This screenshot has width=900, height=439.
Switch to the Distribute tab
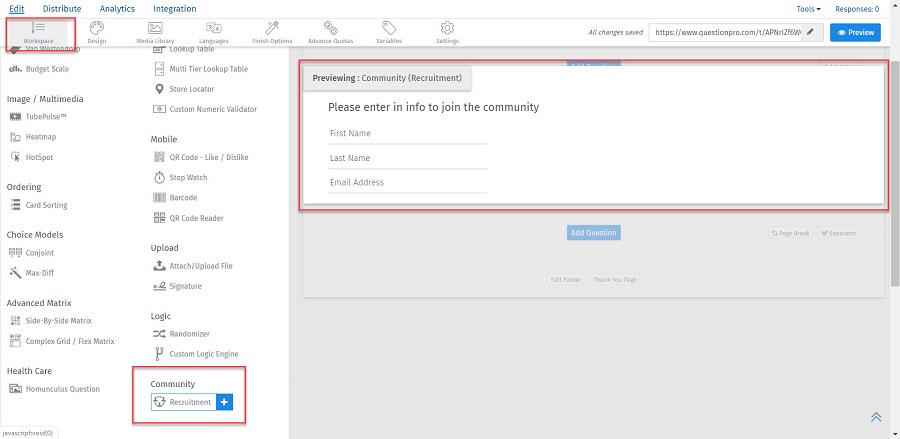(x=62, y=9)
